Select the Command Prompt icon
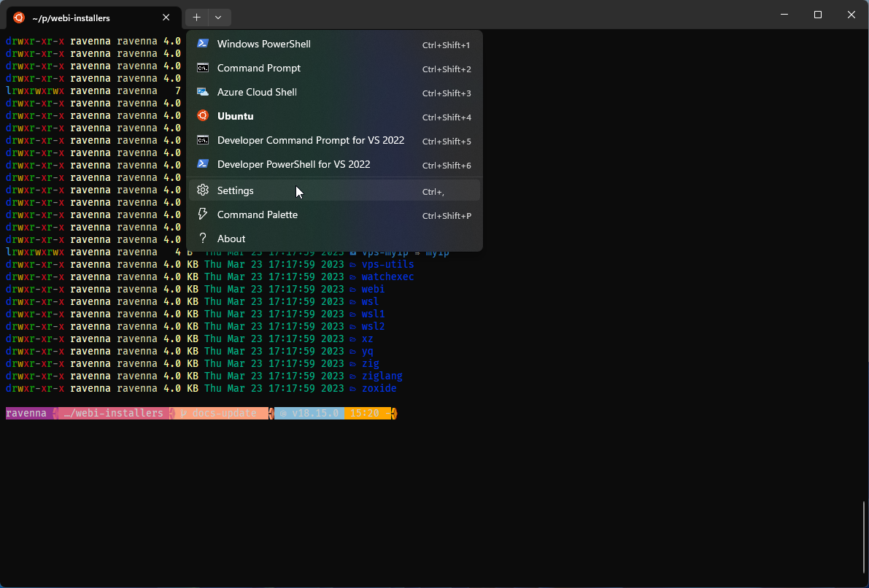869x588 pixels. [203, 68]
